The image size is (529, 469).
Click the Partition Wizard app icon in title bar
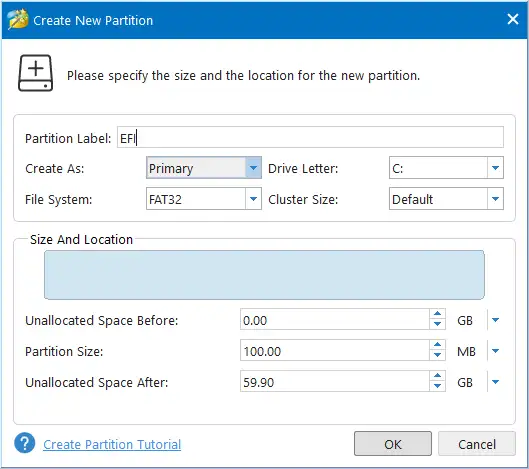18,19
